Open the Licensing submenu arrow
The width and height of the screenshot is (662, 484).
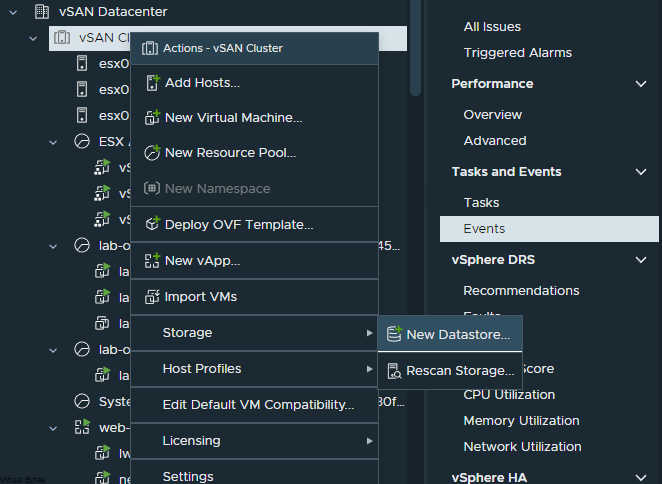point(369,441)
